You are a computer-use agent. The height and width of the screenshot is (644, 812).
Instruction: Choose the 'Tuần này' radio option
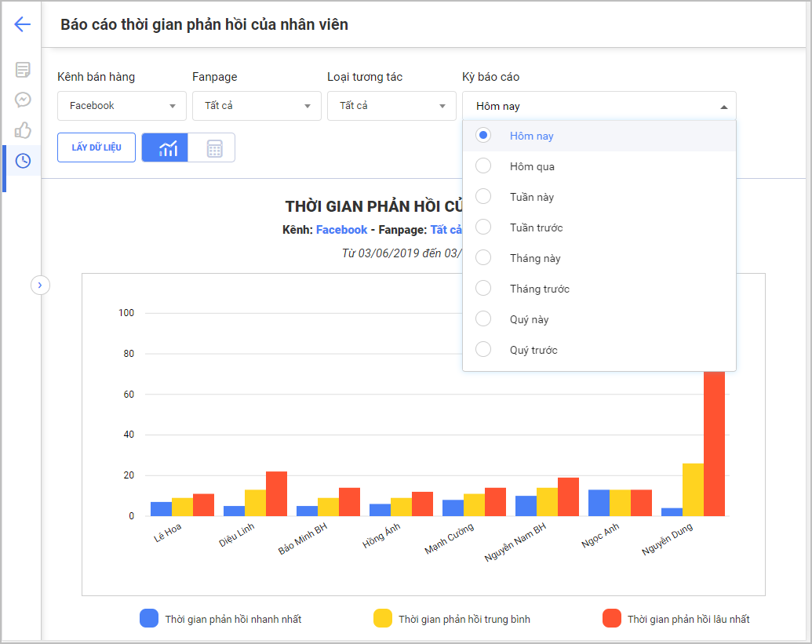point(484,197)
